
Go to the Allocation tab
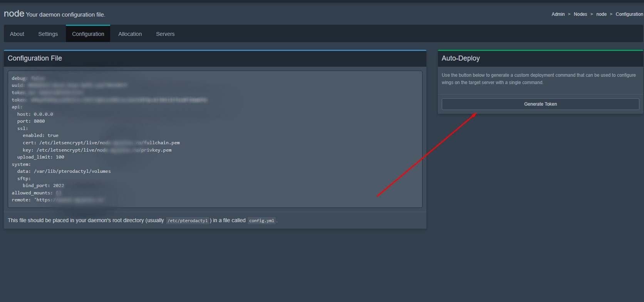(130, 34)
